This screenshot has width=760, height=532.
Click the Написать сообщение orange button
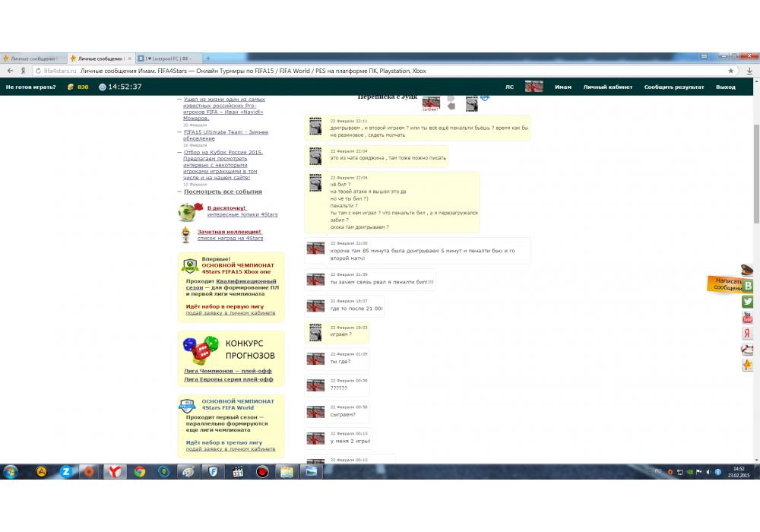[x=727, y=284]
